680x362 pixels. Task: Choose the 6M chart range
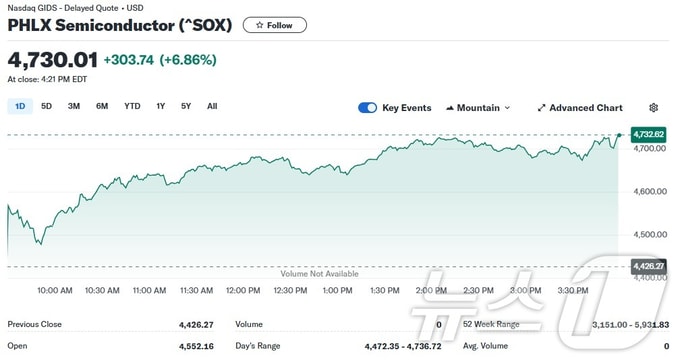click(x=102, y=106)
